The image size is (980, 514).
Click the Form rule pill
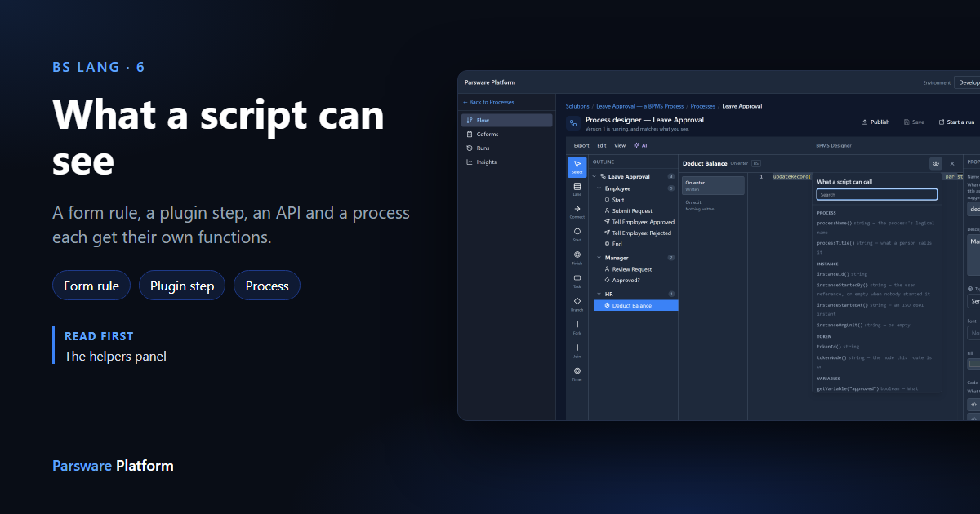point(91,286)
